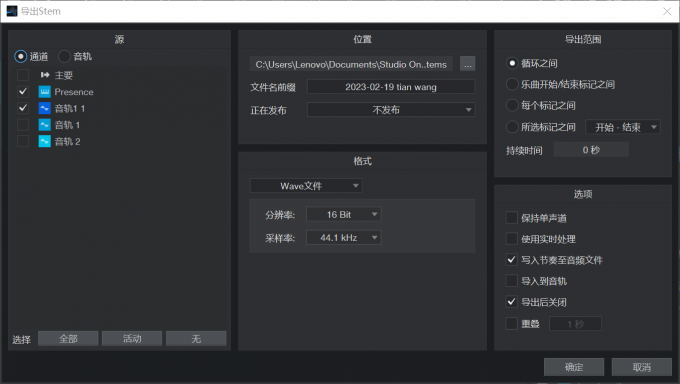Uncheck the Presence channel checkbox
The height and width of the screenshot is (384, 680).
click(23, 92)
